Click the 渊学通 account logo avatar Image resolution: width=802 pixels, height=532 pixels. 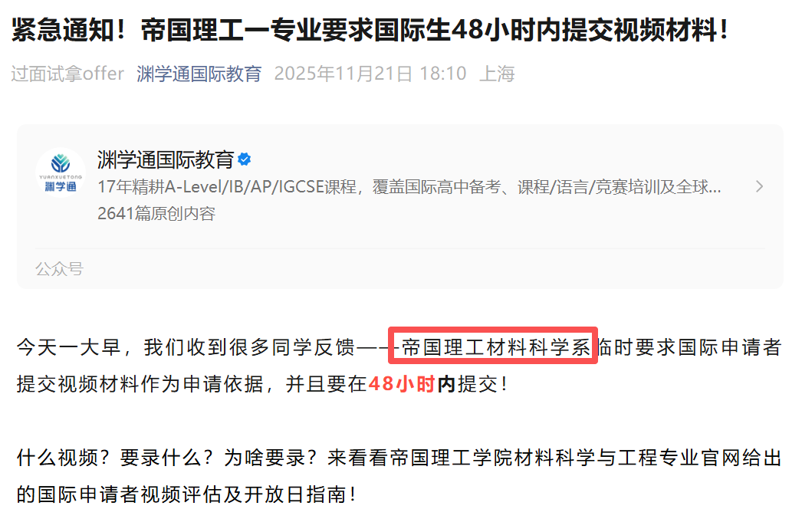61,173
